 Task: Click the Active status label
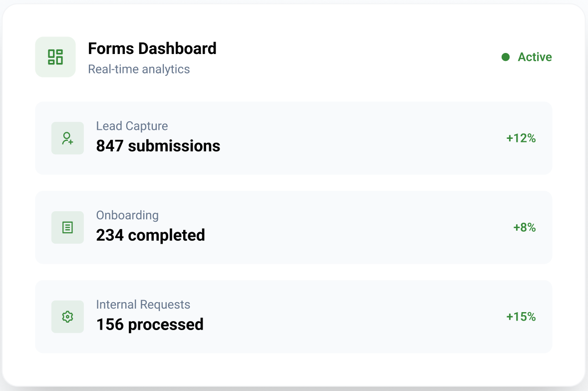coord(535,57)
